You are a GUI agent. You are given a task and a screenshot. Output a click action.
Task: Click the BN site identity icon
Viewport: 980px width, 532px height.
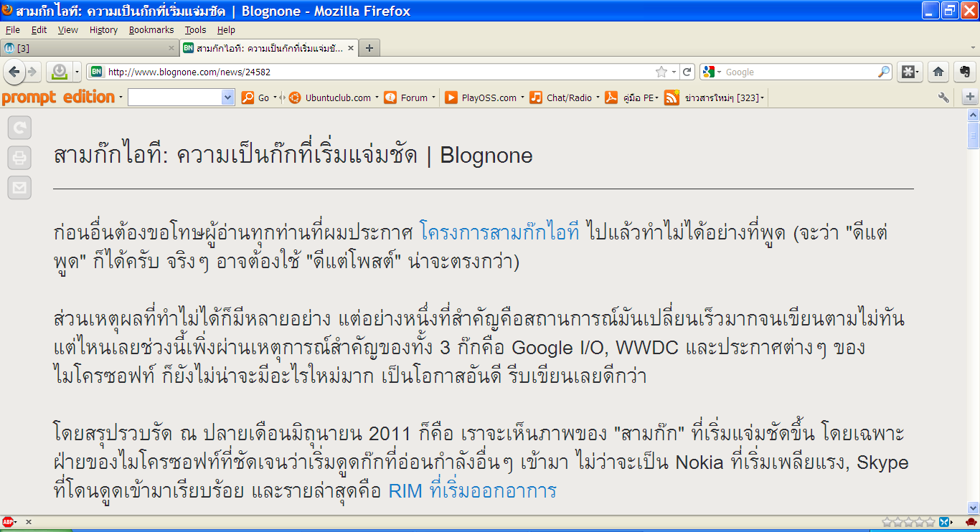(x=96, y=72)
